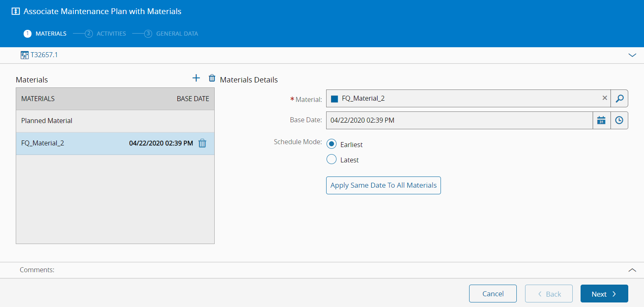Click the Base Date input field
The width and height of the screenshot is (644, 307).
click(459, 121)
